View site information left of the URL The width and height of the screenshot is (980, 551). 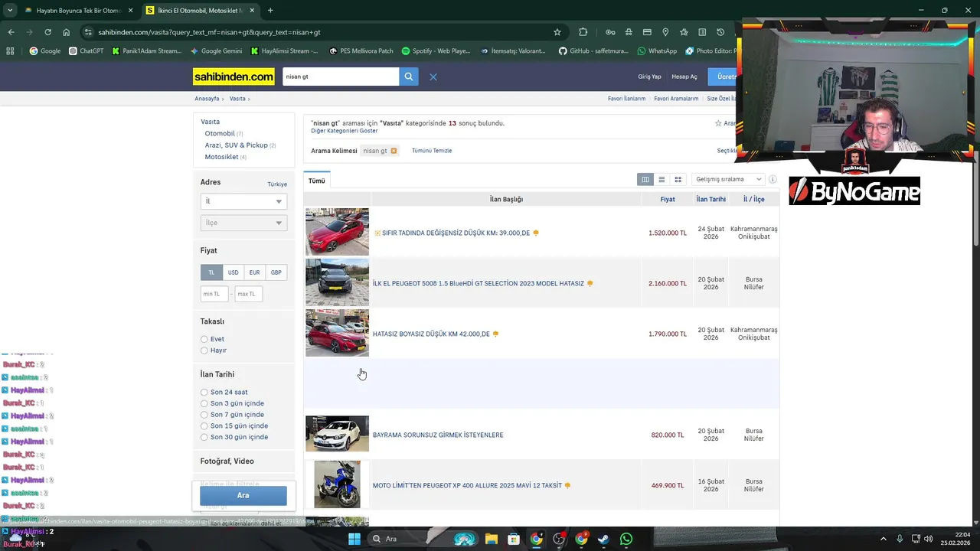point(89,32)
